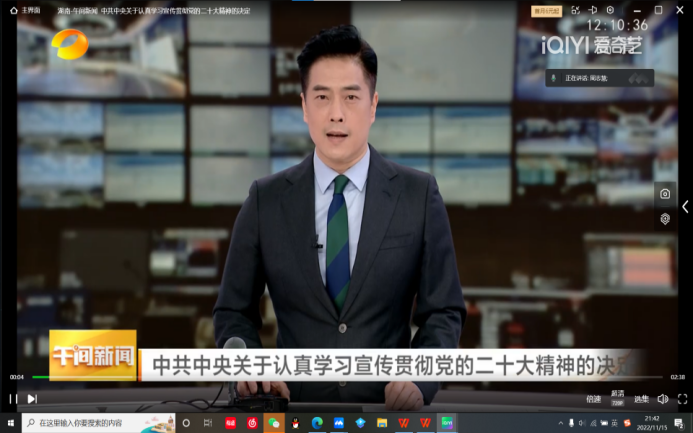693x433 pixels.
Task: Open the 选集 episode selection list
Action: 641,398
